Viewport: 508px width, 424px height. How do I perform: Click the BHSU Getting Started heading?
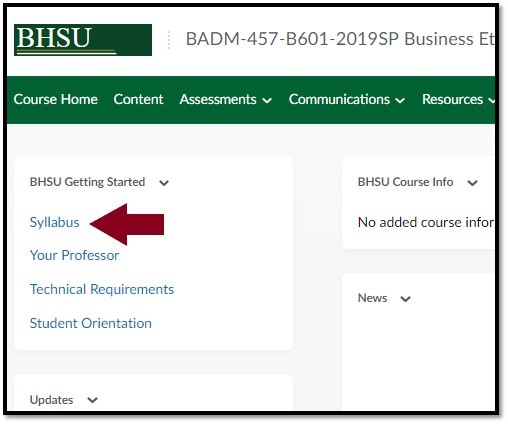coord(87,182)
